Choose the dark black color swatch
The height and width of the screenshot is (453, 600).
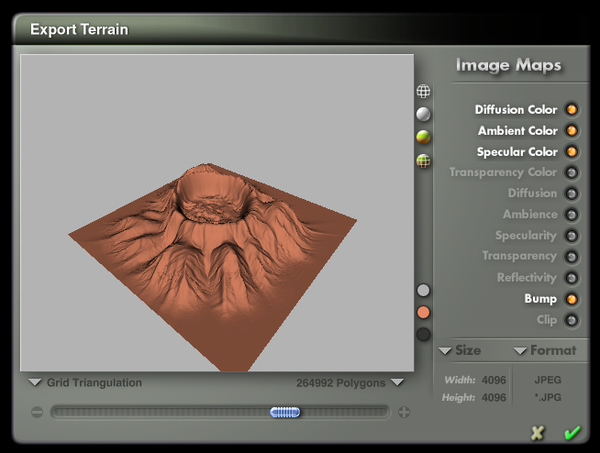[x=423, y=334]
